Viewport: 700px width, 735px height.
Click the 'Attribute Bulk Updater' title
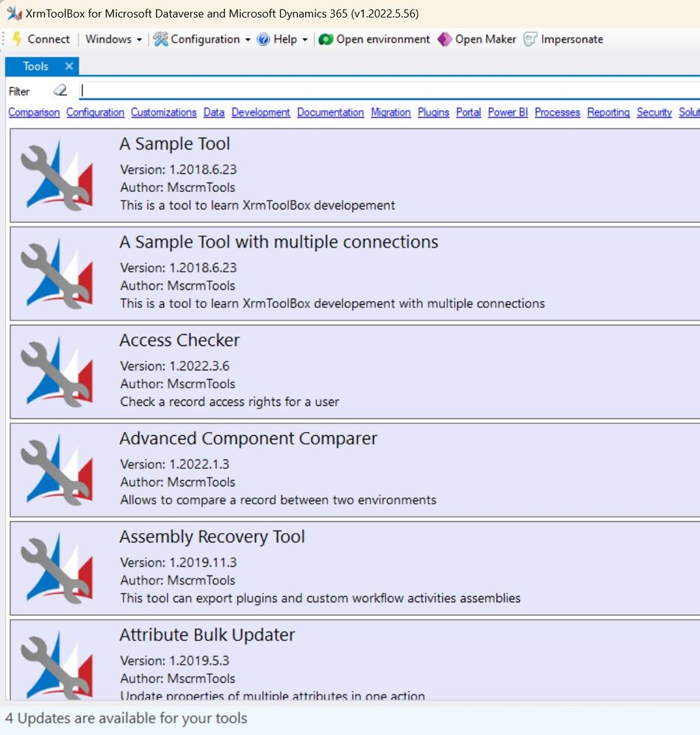207,635
